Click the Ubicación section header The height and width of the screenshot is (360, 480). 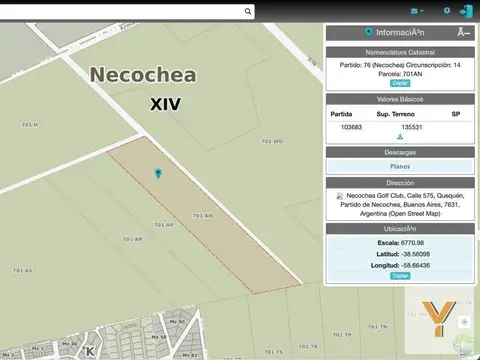click(x=400, y=229)
